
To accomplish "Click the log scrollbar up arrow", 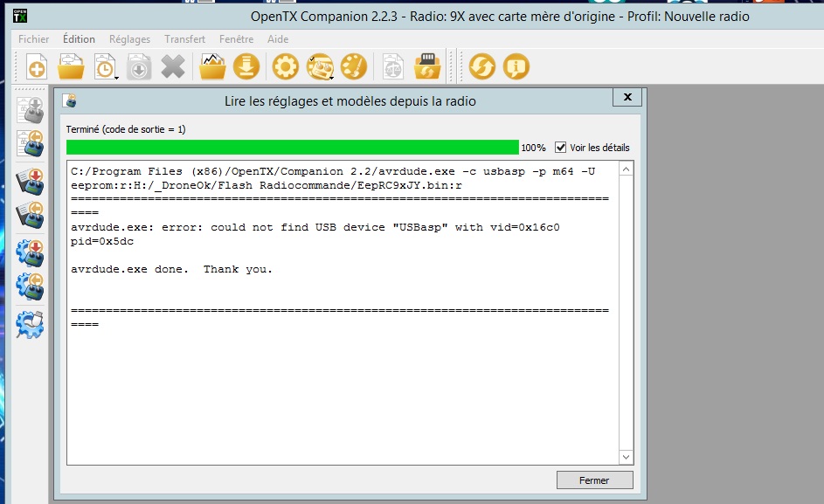I will [626, 169].
